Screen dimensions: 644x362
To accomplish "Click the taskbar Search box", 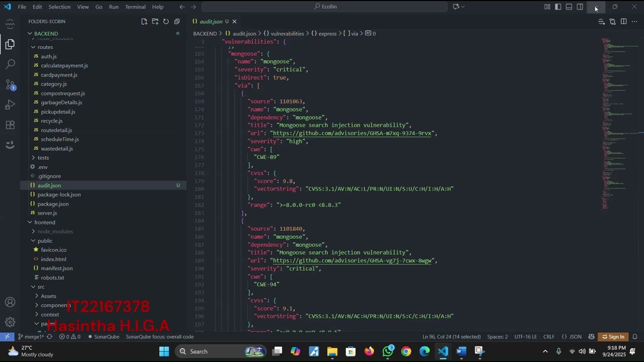I will (x=221, y=351).
